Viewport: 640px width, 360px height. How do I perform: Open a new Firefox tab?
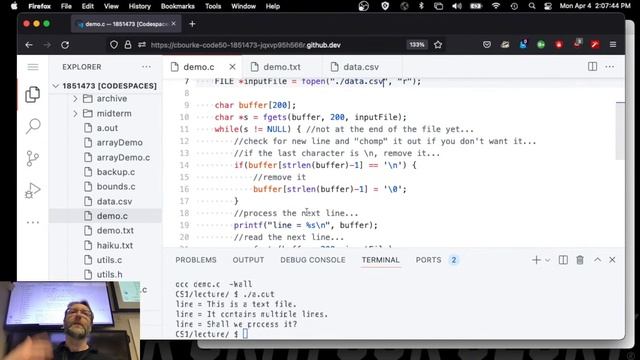pos(192,24)
